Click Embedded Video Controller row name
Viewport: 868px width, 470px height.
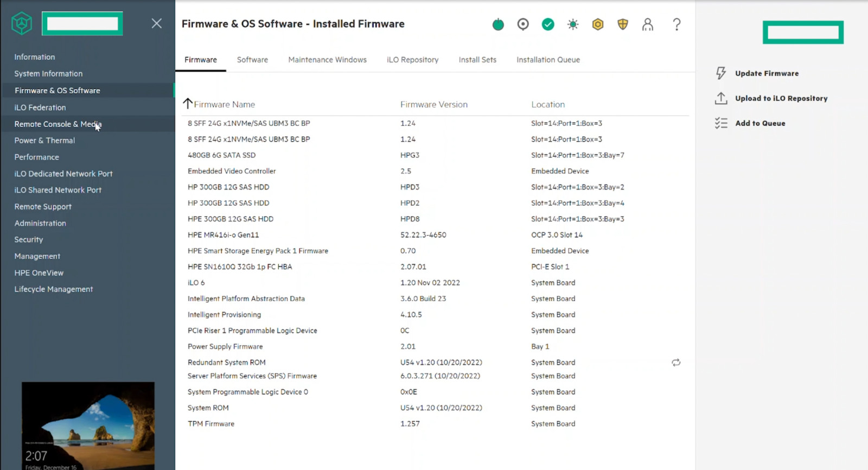[232, 171]
